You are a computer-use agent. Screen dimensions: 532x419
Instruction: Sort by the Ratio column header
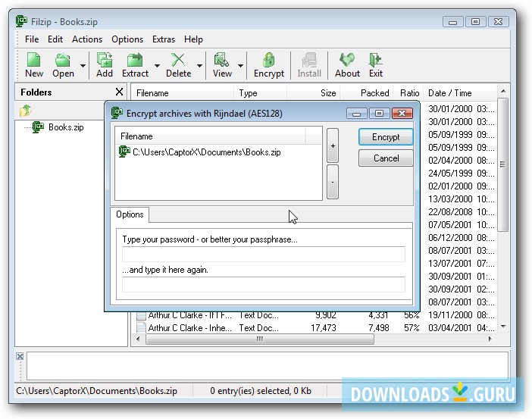click(408, 93)
